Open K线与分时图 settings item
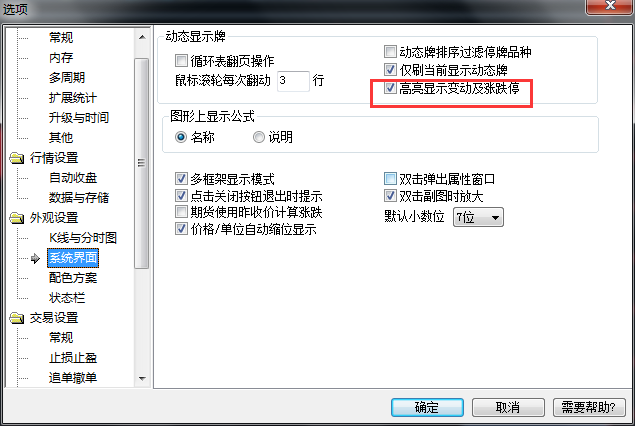Viewport: 635px width, 426px height. [x=83, y=238]
